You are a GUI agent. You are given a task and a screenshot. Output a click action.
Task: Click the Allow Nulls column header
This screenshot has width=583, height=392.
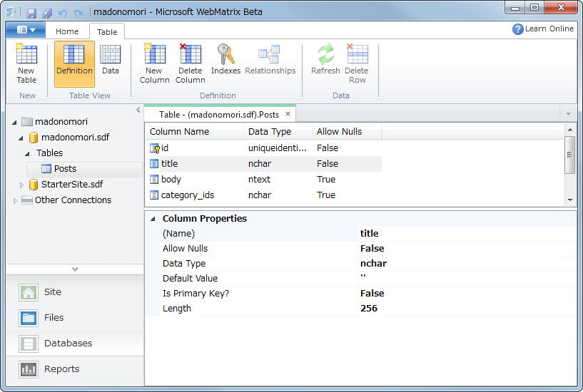tap(347, 132)
